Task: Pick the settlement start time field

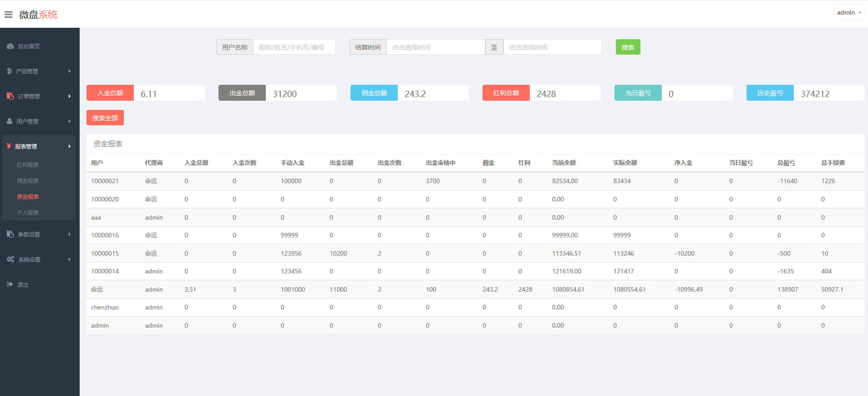Action: point(435,47)
